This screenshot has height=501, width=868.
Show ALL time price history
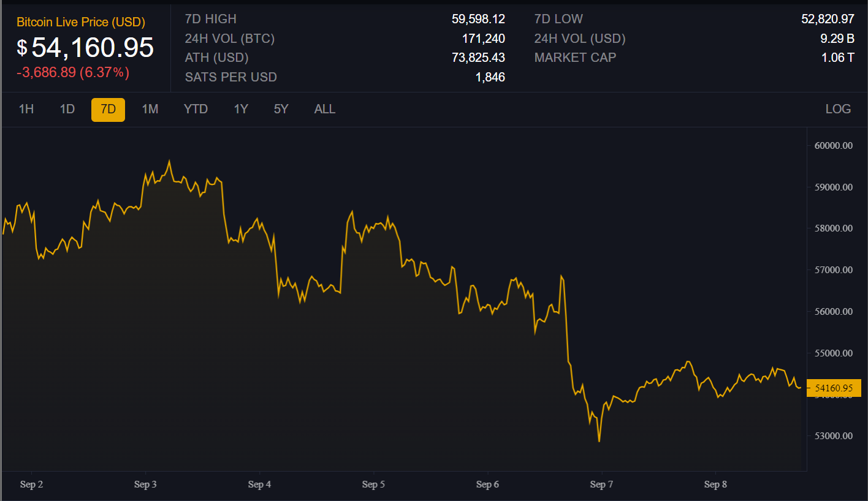[324, 109]
